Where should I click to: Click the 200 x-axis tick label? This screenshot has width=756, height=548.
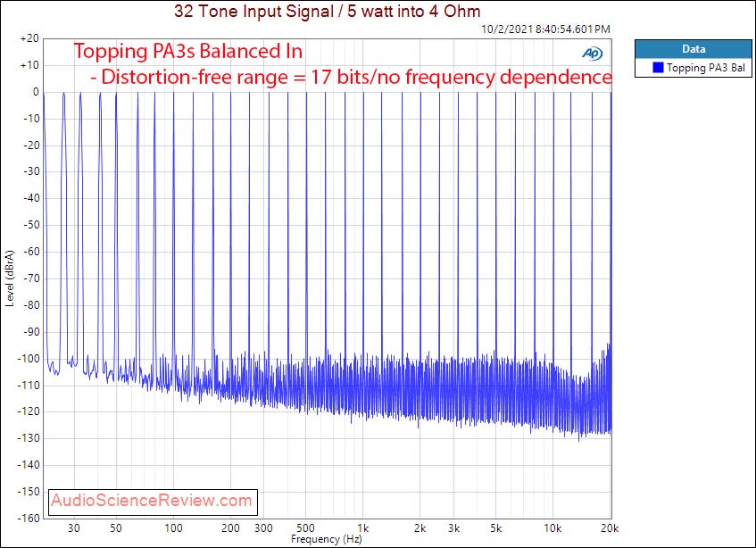point(230,528)
